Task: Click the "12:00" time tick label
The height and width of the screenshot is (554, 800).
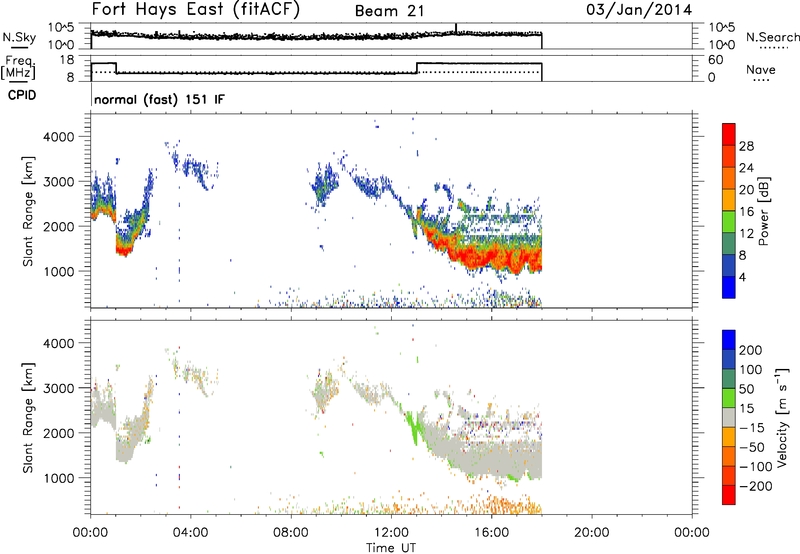Action: pyautogui.click(x=391, y=533)
